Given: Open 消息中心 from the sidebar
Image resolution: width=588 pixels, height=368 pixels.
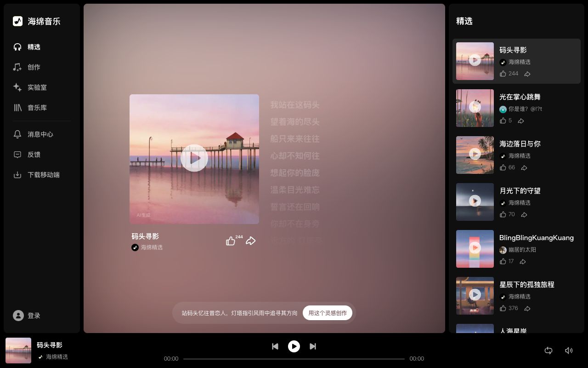Looking at the screenshot, I should 40,134.
